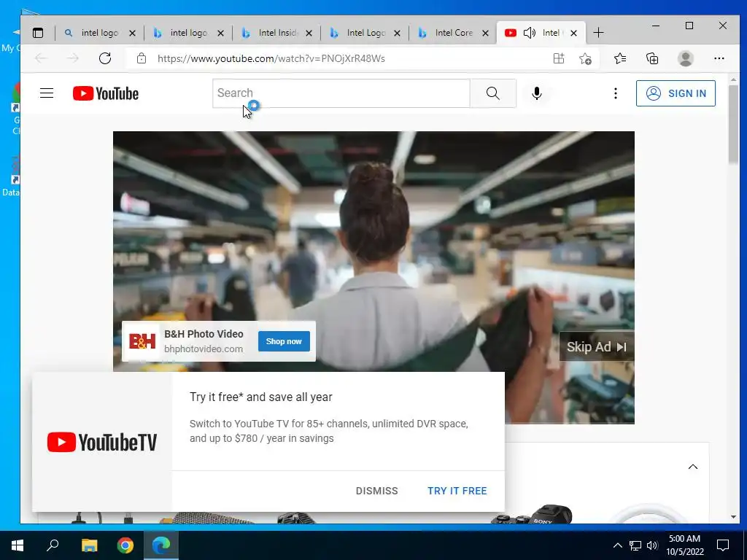
Task: Go to YouTube home via logo
Action: tap(106, 93)
